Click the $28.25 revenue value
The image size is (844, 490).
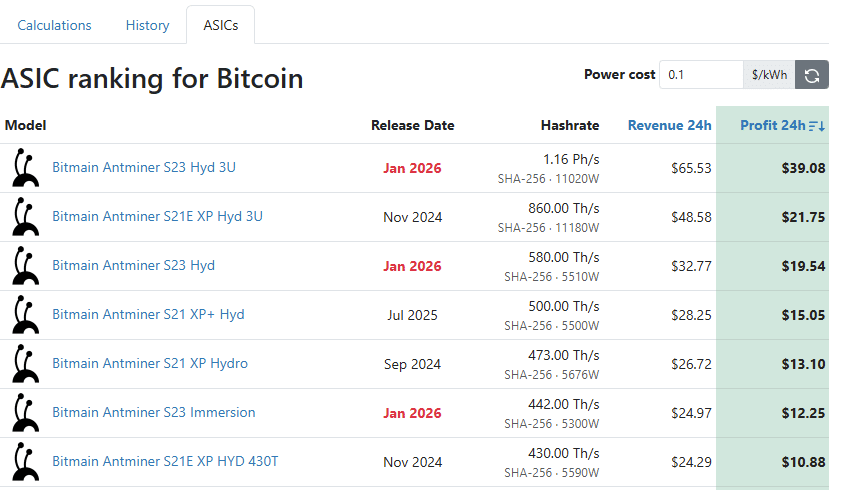tap(691, 316)
